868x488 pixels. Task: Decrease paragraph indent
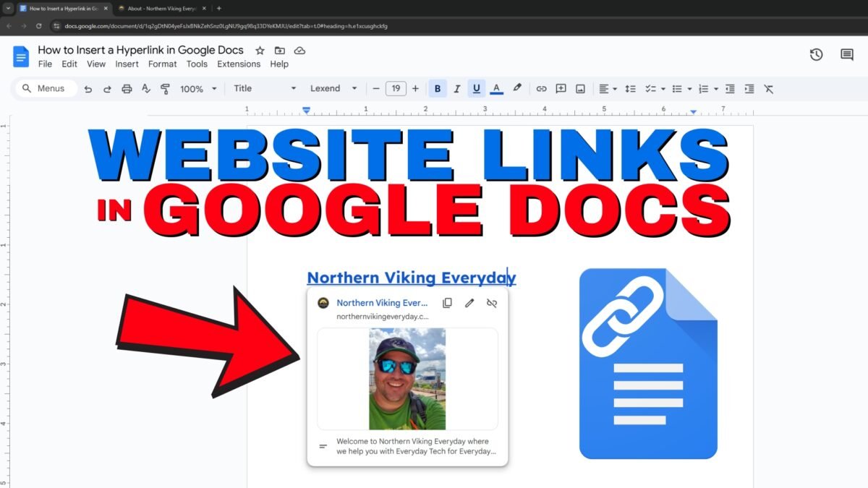pyautogui.click(x=730, y=89)
